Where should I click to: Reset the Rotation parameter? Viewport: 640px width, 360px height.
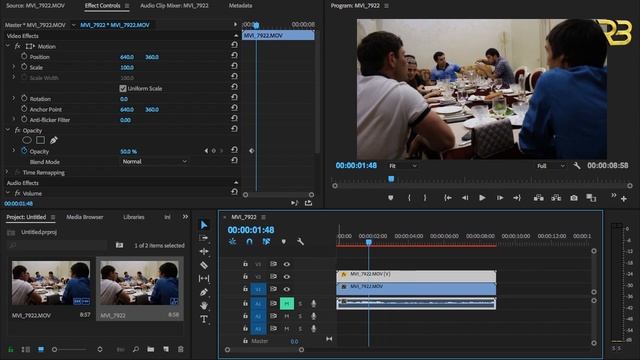(x=234, y=97)
